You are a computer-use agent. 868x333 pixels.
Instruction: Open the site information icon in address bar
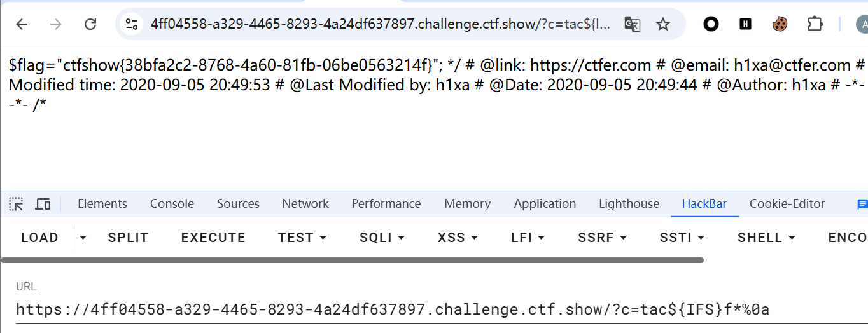pyautogui.click(x=132, y=24)
